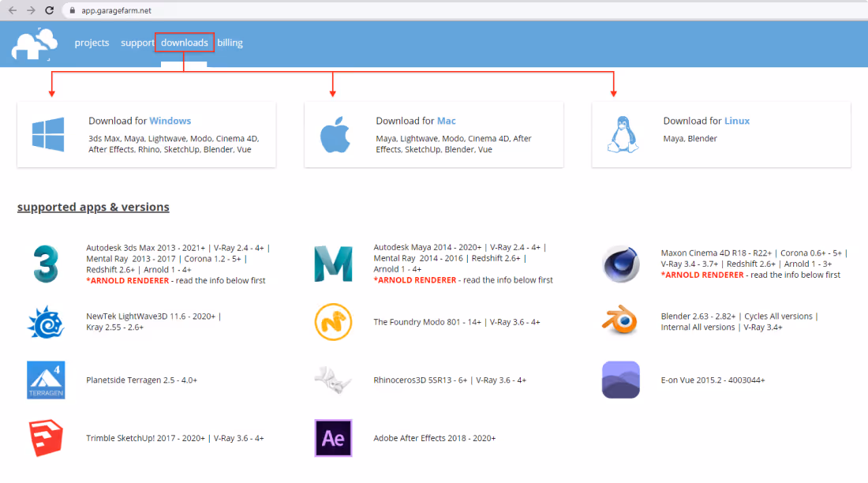Click the Mac supported apps list text
This screenshot has height=483, width=868.
(454, 144)
